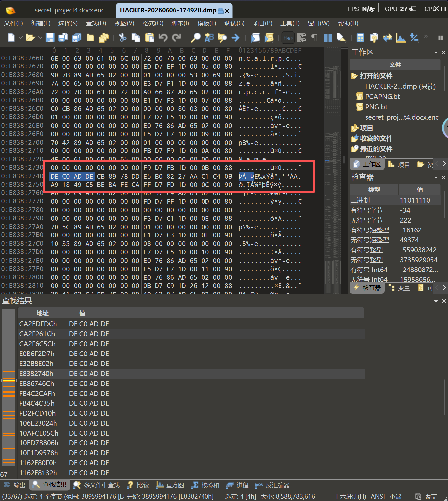
Task: Collapse the 打开的文件 tree node
Action: coord(354,76)
